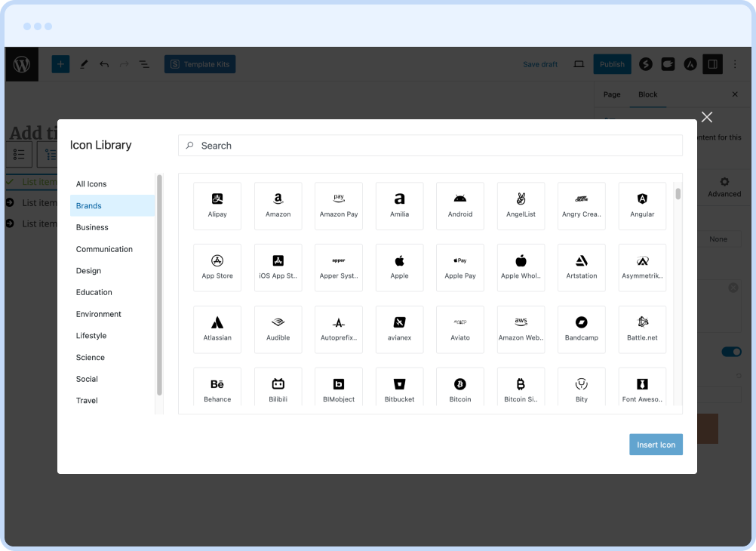Click the category list scrollbar
756x551 pixels.
[159, 285]
